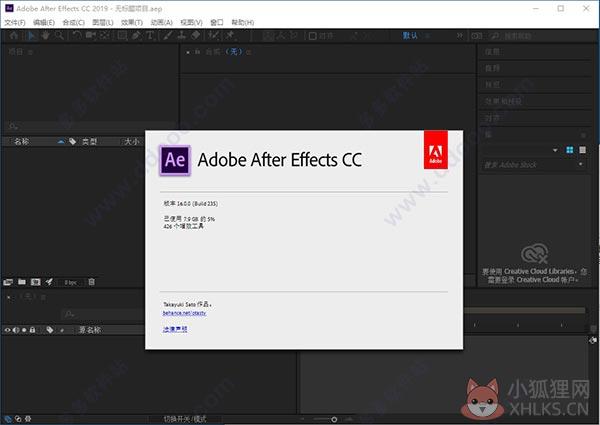Open the 图层(L) menu

[103, 23]
